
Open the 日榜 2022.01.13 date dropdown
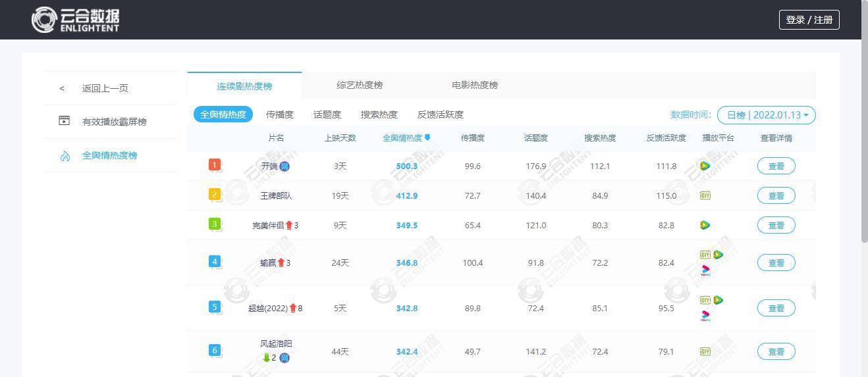coord(767,115)
